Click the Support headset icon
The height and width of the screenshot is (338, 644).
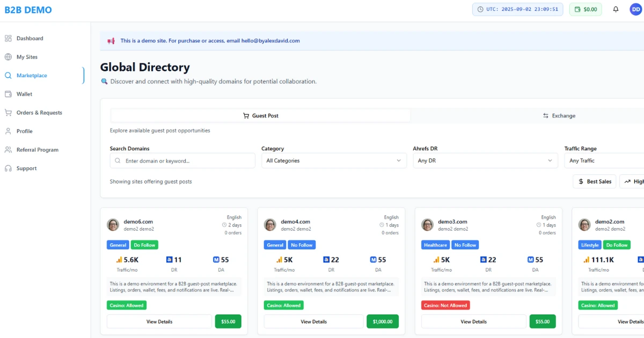8,168
